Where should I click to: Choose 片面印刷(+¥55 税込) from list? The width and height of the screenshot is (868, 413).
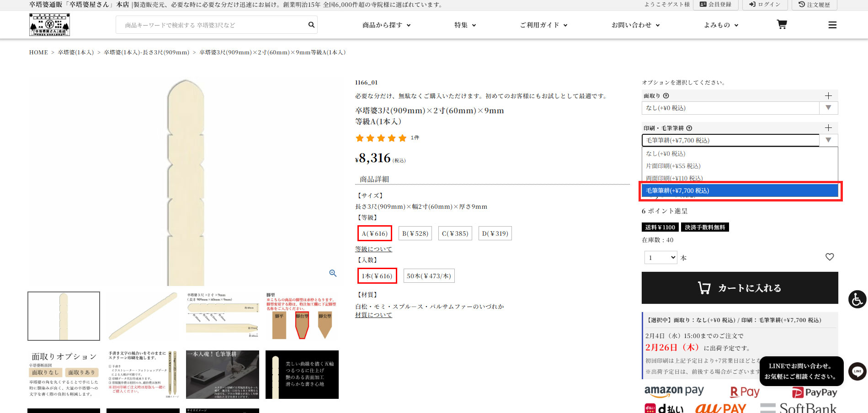(673, 166)
